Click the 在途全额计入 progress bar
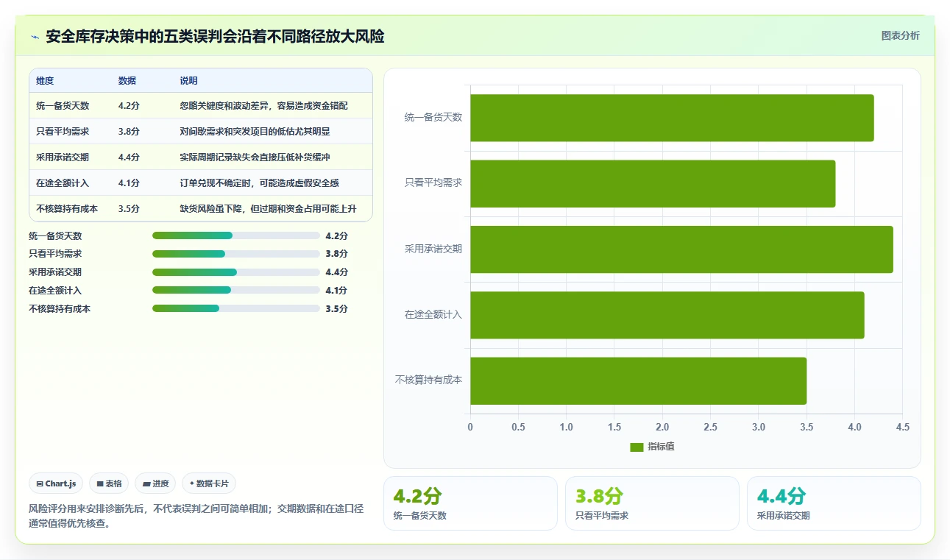950x560 pixels. coord(235,291)
